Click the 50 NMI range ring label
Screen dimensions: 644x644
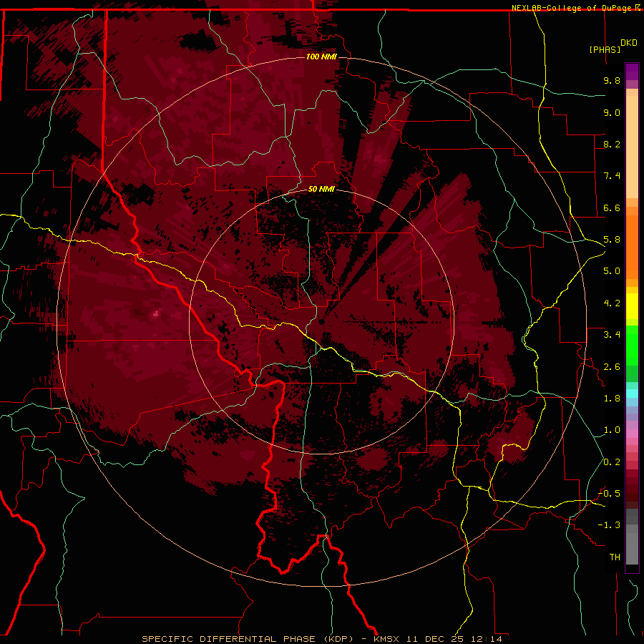(321, 189)
